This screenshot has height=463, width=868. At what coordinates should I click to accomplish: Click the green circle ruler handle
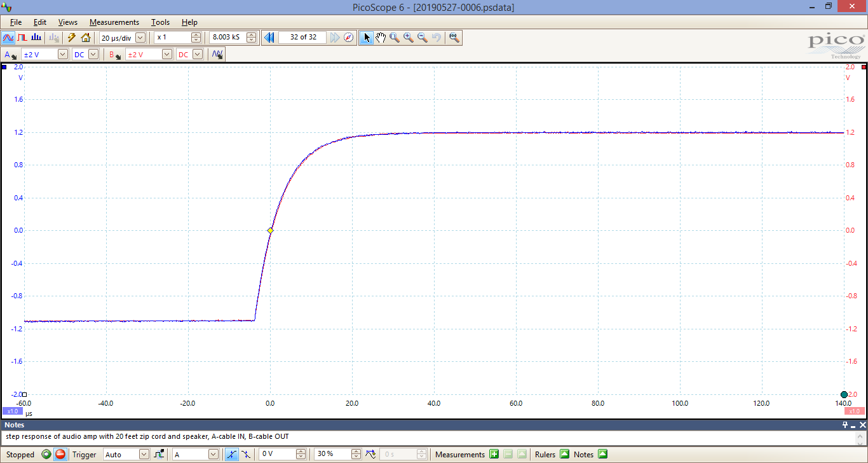[x=844, y=395]
